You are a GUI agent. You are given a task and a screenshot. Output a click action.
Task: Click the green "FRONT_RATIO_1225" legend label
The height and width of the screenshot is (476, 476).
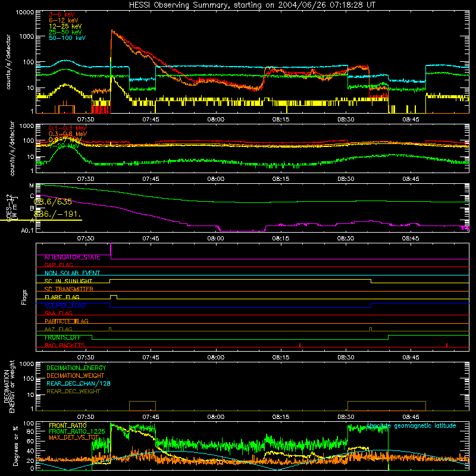click(x=77, y=431)
